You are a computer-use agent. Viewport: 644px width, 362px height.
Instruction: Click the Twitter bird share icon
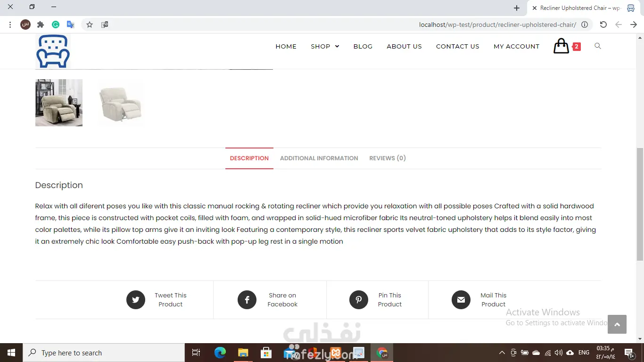click(136, 300)
